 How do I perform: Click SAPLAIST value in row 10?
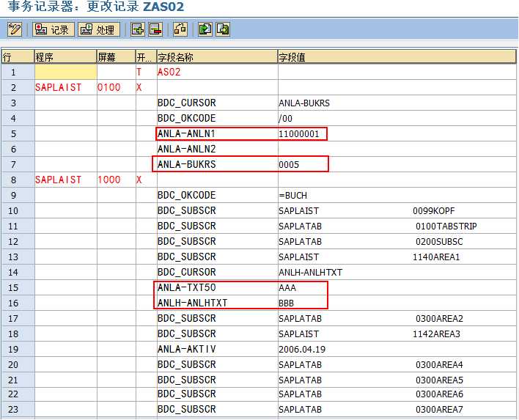point(299,211)
